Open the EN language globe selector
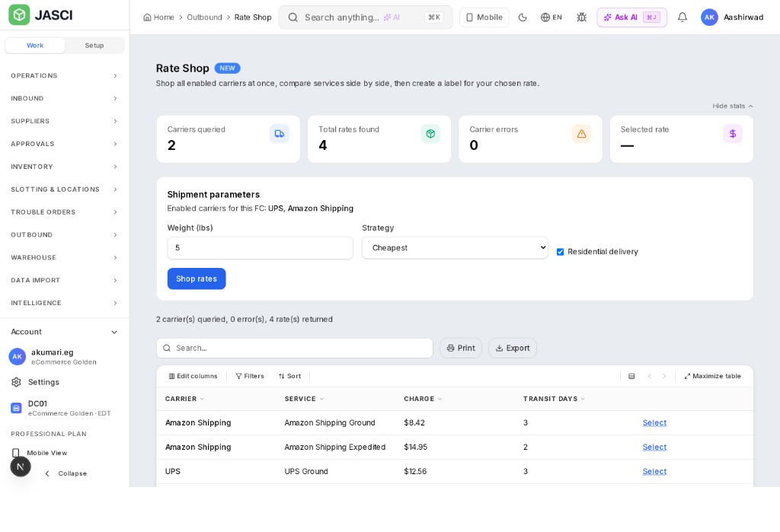Image resolution: width=780 pixels, height=532 pixels. [x=551, y=18]
